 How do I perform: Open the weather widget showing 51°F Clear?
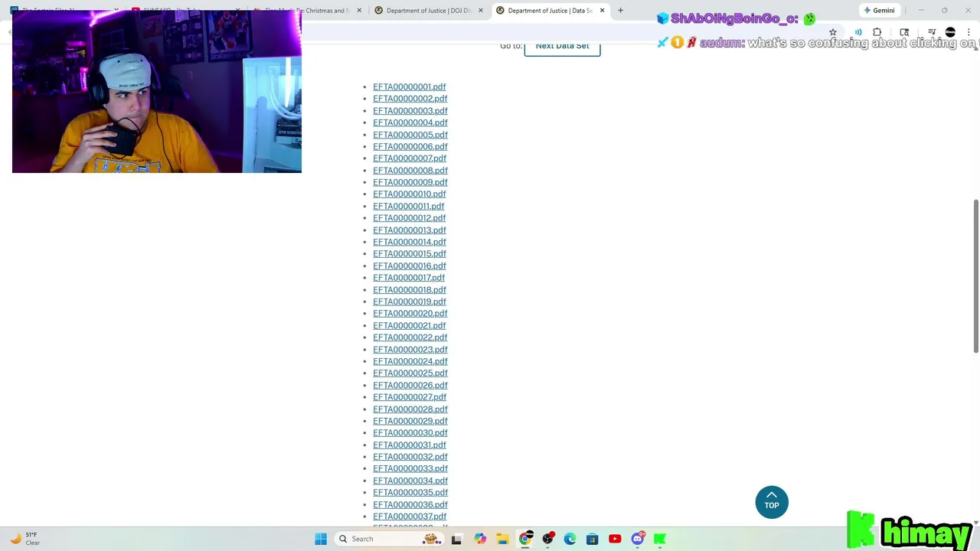(x=24, y=539)
